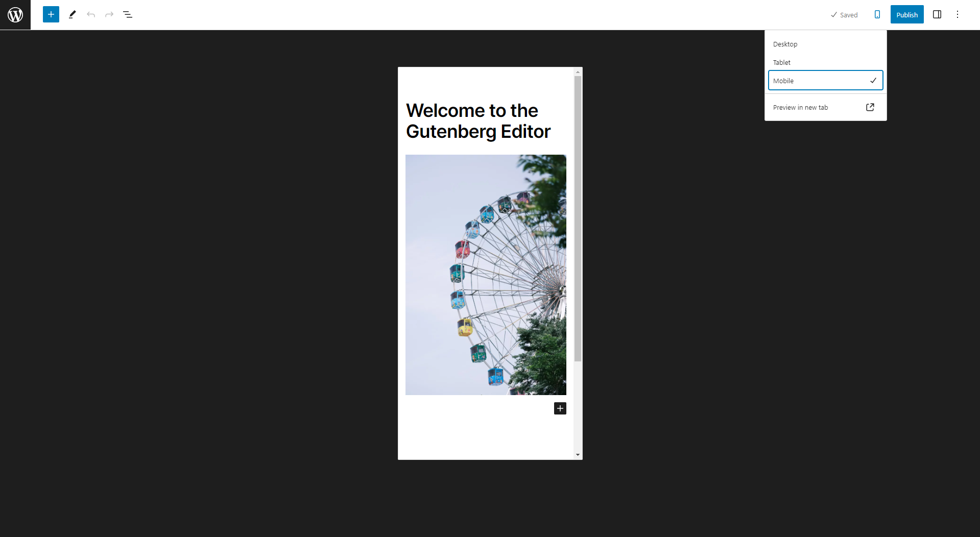Toggle the Settings sidebar panel icon
The height and width of the screenshot is (537, 980).
[937, 14]
